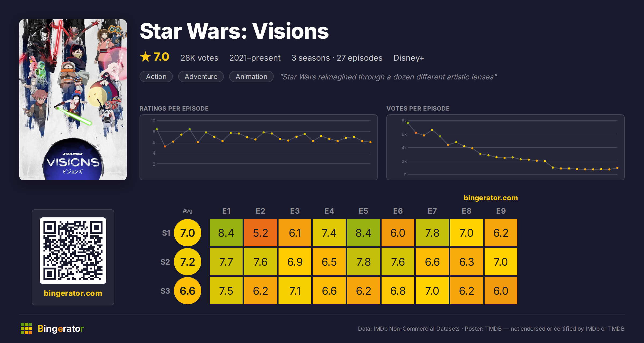Click the first point in votes chart
This screenshot has width=644, height=343.
tap(408, 123)
